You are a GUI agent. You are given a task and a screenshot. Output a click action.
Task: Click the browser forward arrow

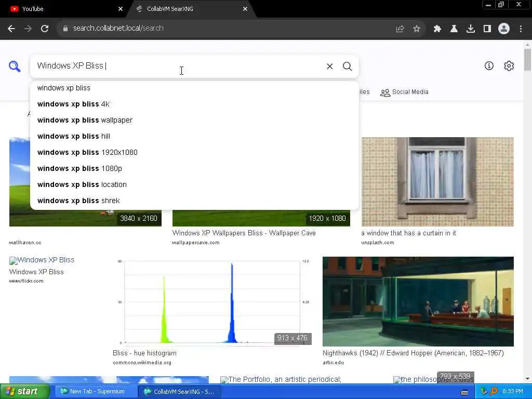28,29
